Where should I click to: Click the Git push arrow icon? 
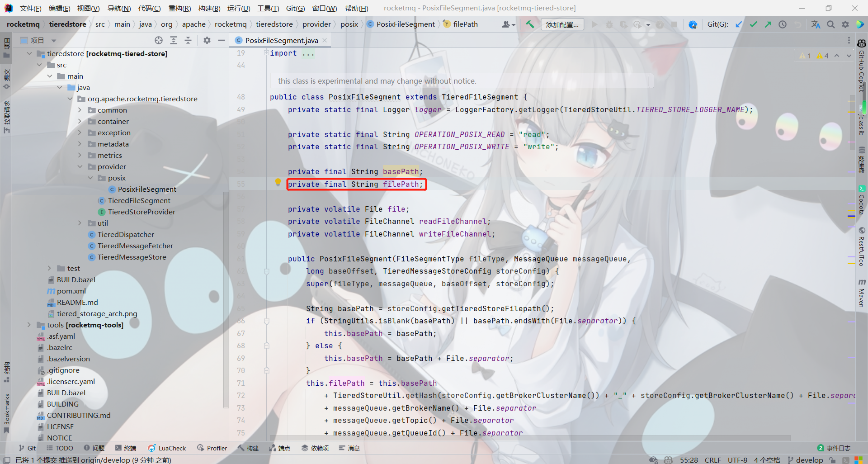pos(768,24)
